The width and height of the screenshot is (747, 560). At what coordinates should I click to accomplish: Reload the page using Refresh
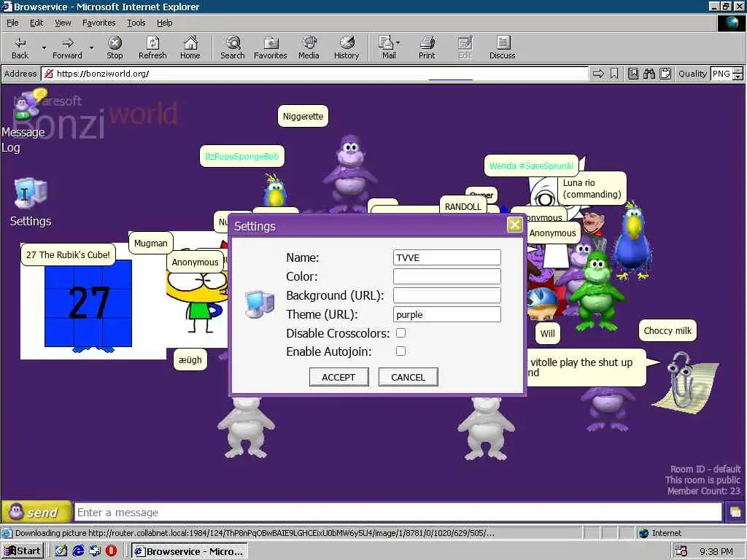pyautogui.click(x=152, y=47)
